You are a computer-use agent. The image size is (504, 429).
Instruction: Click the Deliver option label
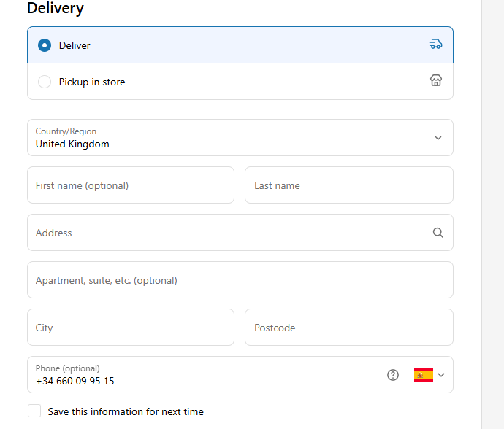click(75, 45)
